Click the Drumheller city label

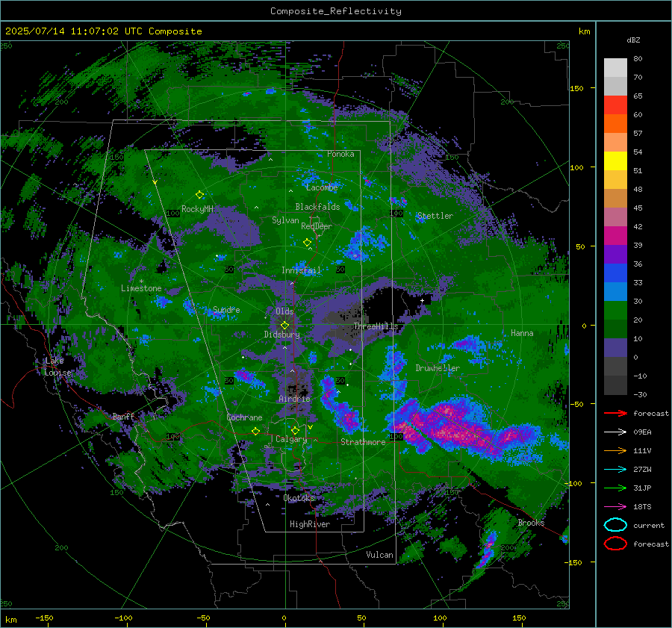tap(438, 368)
